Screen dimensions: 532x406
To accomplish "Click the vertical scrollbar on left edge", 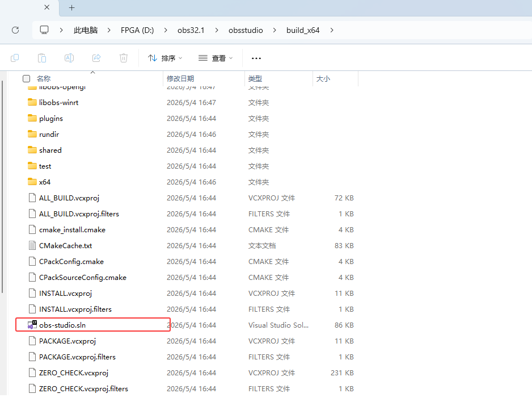I will click(2, 186).
